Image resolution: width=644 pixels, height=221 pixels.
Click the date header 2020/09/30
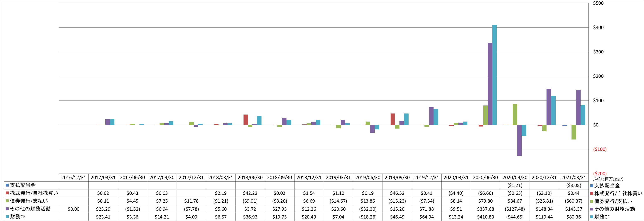point(515,177)
